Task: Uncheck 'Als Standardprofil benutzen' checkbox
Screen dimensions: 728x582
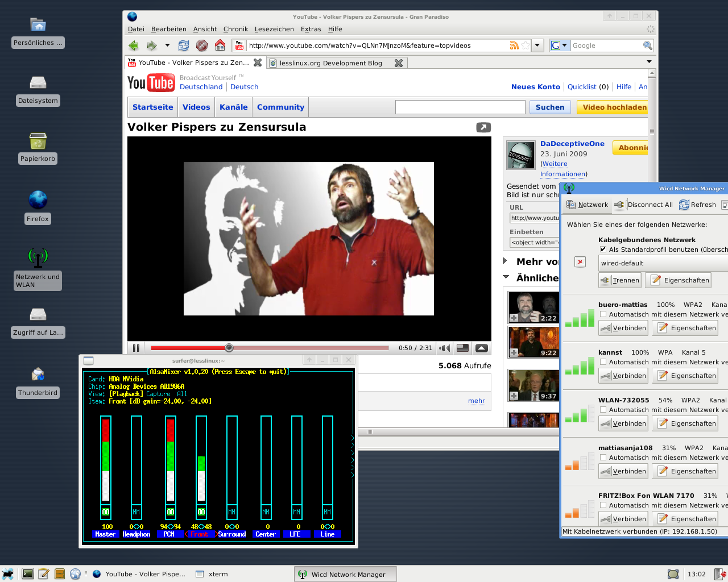Action: click(x=603, y=250)
